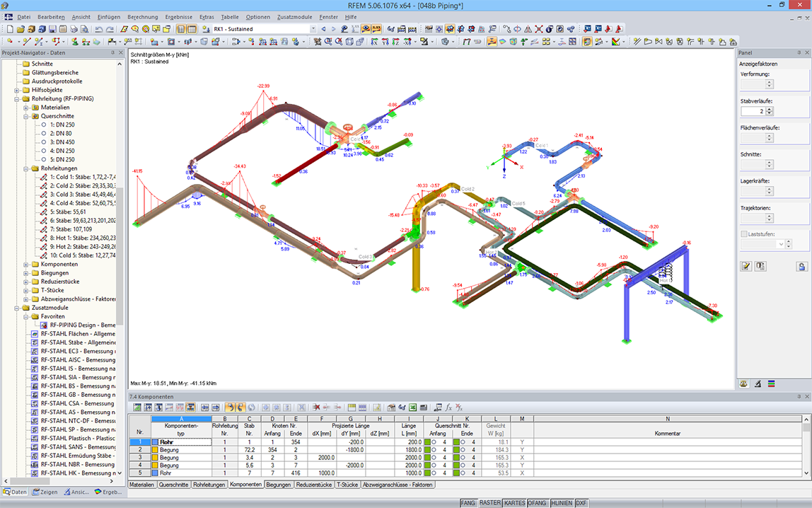The height and width of the screenshot is (508, 812).
Task: Click the table vertical scrollbar down arrow
Action: [x=806, y=473]
